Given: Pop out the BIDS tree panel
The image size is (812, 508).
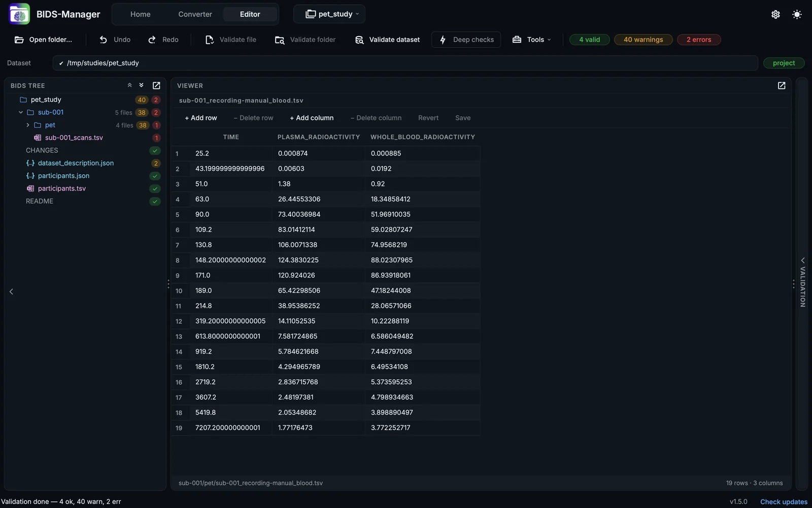Looking at the screenshot, I should pyautogui.click(x=156, y=85).
